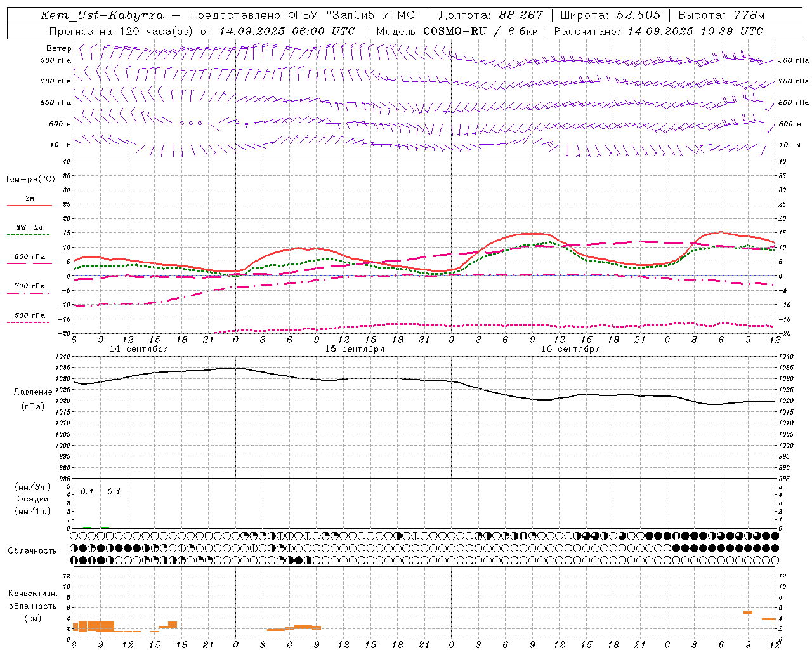Select the 700 гПа temperature legend entry

pos(30,286)
